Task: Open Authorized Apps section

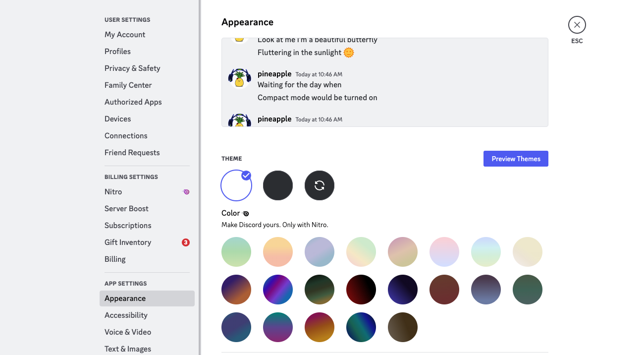Action: [147, 102]
